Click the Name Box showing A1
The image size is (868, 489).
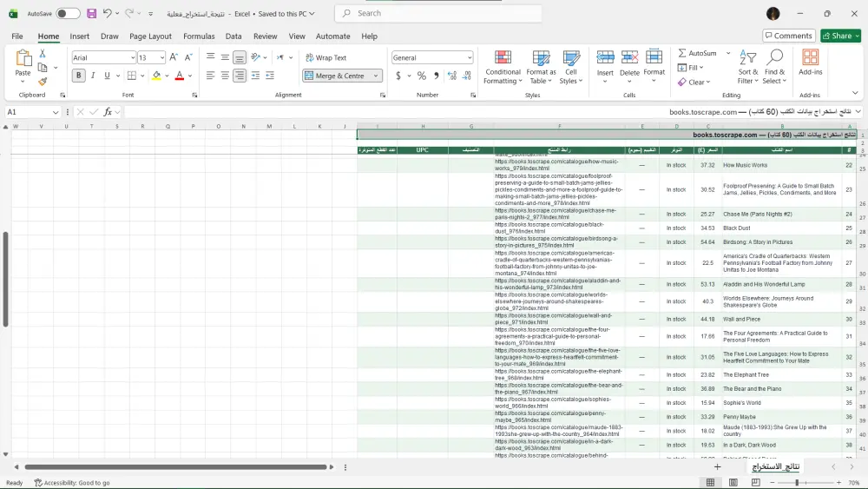click(x=32, y=112)
